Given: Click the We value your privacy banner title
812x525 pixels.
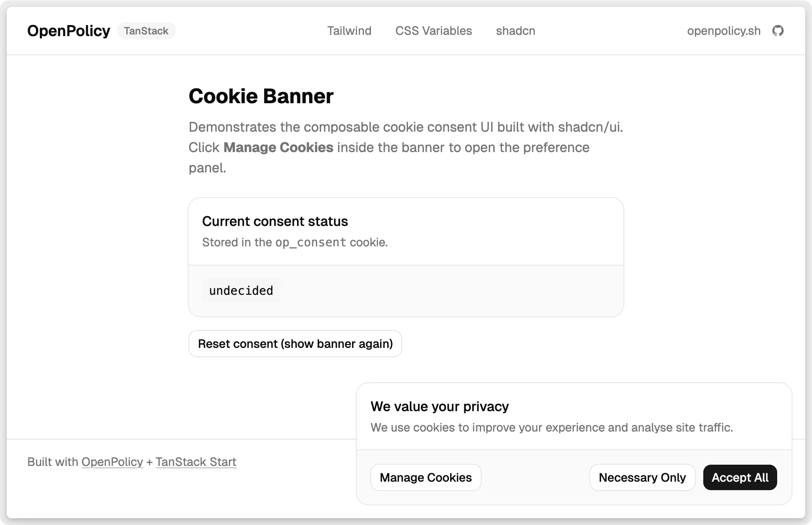Looking at the screenshot, I should 440,406.
